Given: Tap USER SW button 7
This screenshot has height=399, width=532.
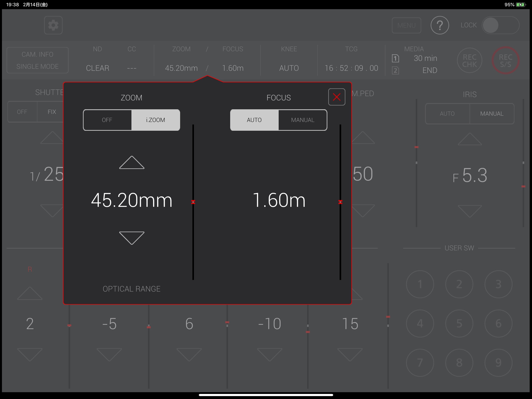Looking at the screenshot, I should point(420,363).
